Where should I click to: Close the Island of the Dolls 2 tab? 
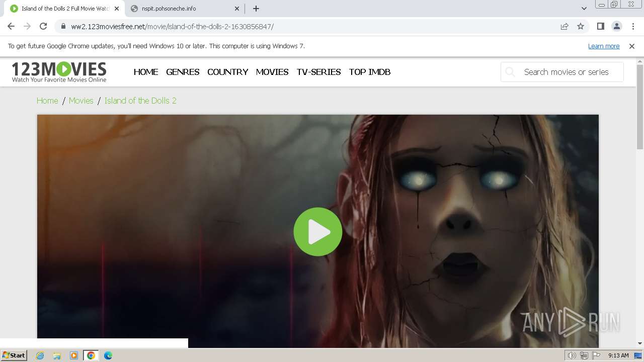point(117,9)
